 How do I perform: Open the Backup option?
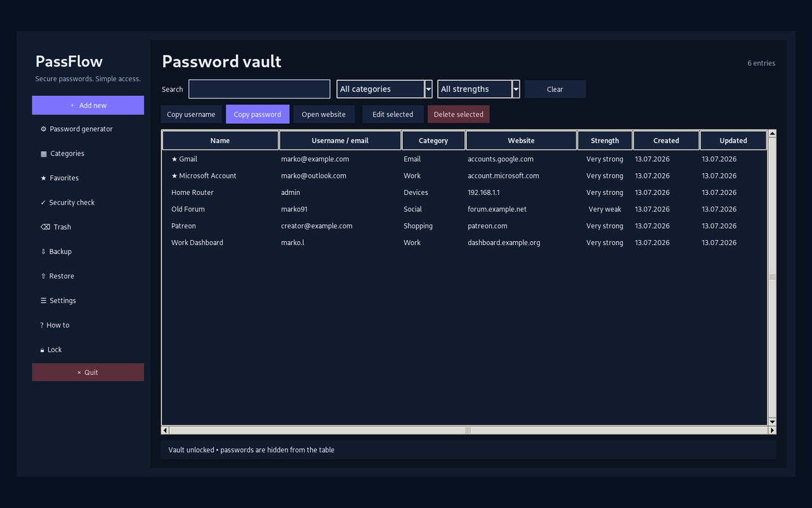tap(88, 251)
